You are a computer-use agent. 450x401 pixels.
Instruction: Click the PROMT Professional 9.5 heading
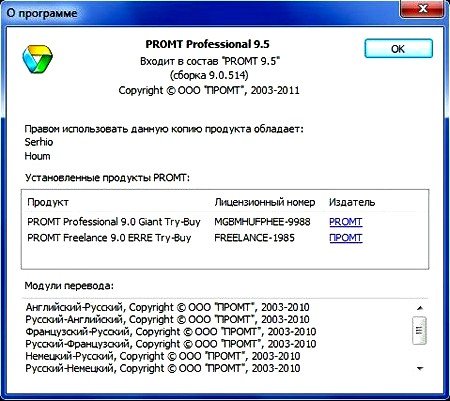tap(207, 44)
